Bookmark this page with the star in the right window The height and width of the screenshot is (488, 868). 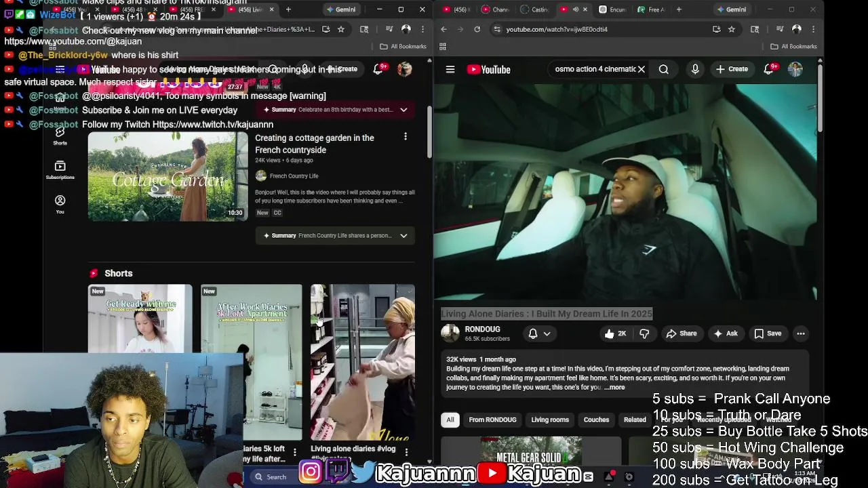[x=731, y=29]
